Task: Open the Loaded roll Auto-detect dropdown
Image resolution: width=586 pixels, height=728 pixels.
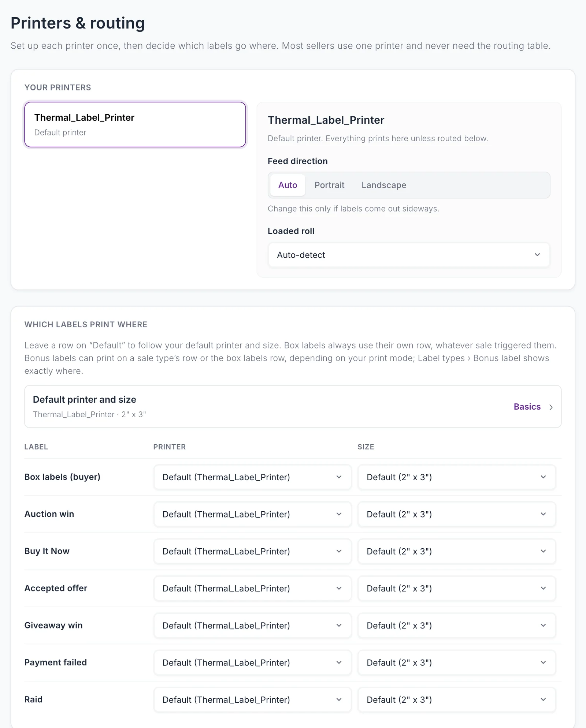Action: (409, 255)
